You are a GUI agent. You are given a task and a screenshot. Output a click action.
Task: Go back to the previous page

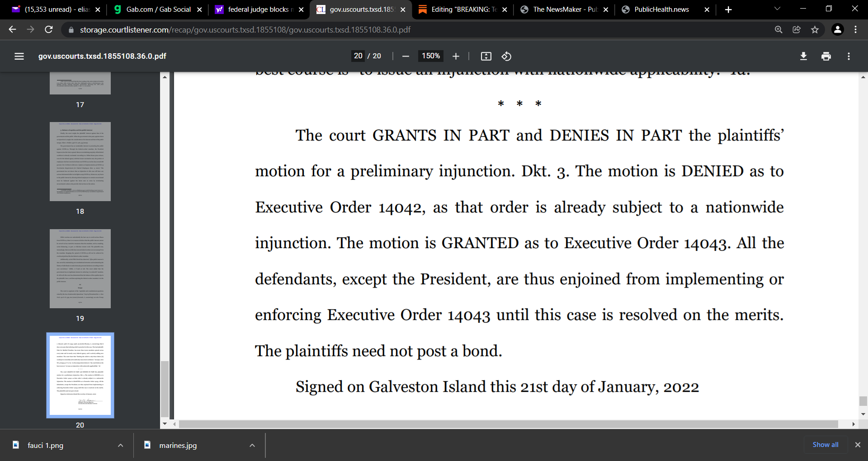pos(12,29)
